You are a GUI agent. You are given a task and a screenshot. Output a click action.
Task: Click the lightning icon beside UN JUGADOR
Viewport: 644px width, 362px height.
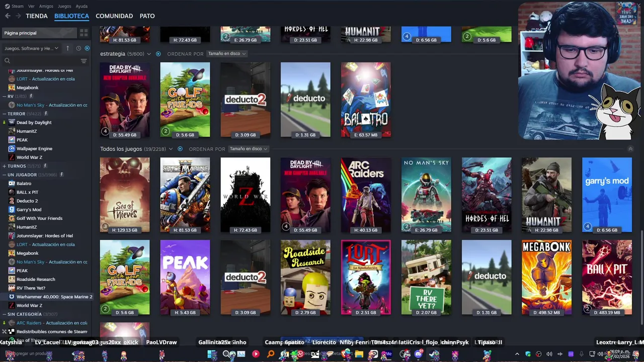pos(61,174)
